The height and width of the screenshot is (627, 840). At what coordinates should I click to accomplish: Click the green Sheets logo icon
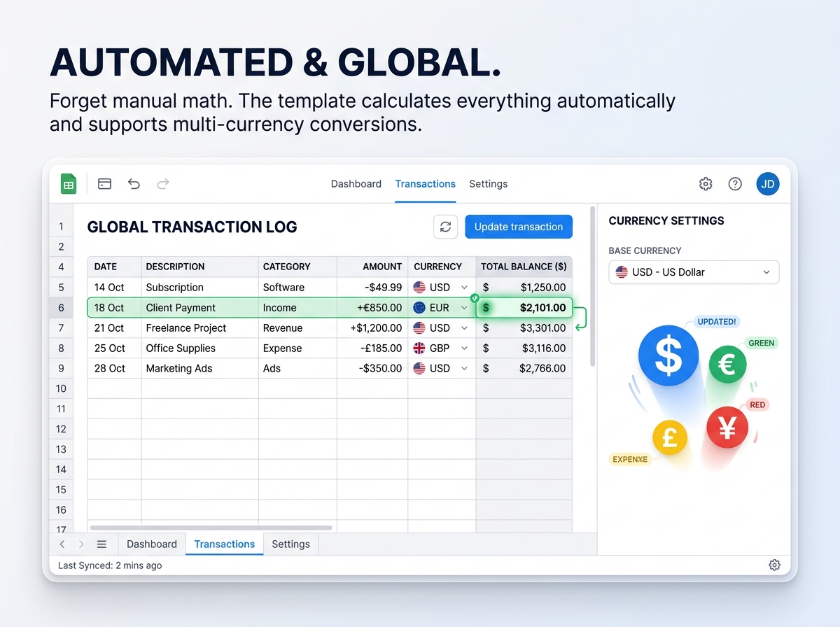[x=69, y=184]
